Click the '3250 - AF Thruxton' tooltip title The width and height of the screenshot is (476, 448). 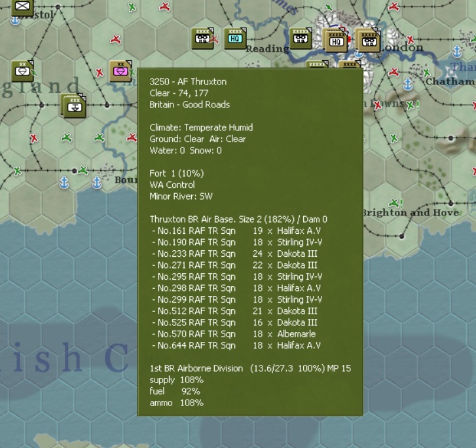(x=188, y=82)
